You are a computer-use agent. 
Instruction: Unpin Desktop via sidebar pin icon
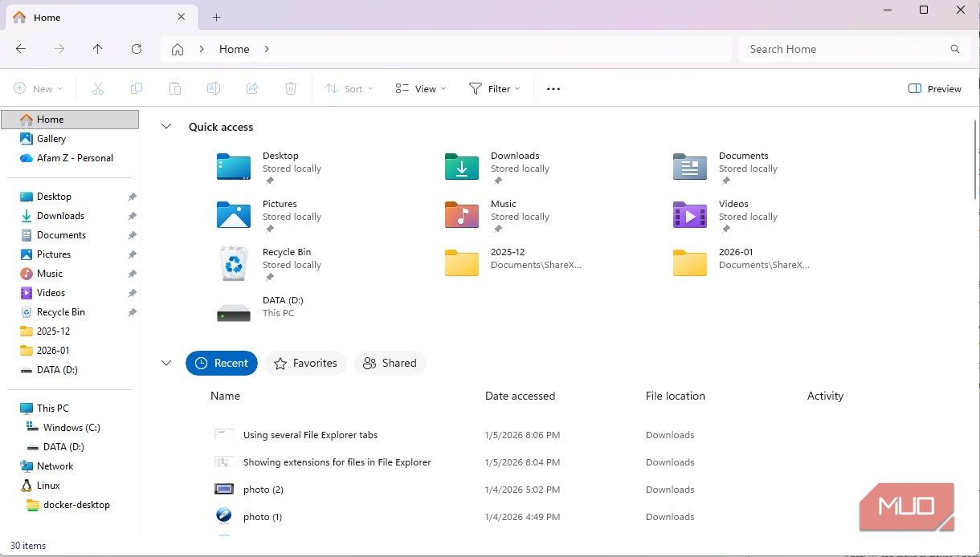[132, 197]
